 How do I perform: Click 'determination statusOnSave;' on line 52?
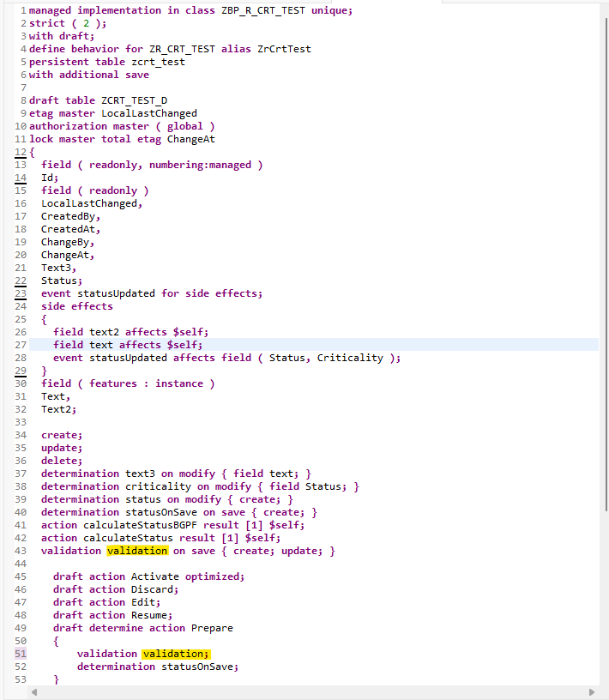click(158, 667)
